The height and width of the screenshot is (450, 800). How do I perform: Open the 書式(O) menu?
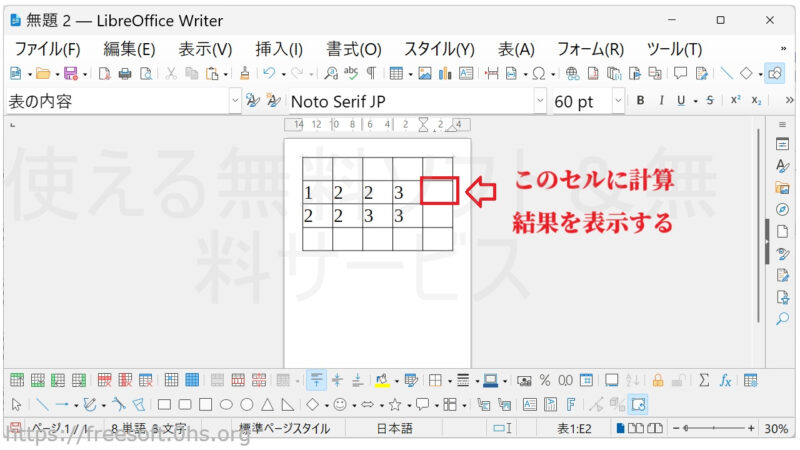coord(354,49)
